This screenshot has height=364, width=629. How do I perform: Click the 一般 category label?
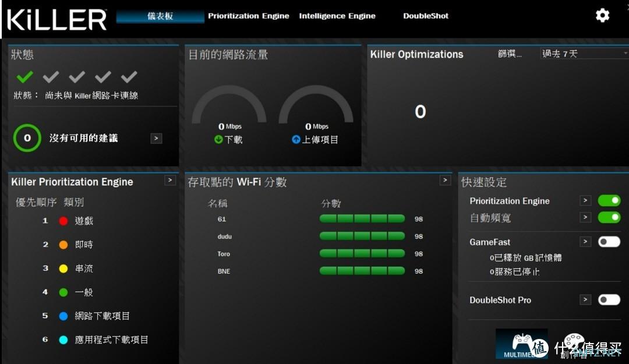pyautogui.click(x=84, y=292)
